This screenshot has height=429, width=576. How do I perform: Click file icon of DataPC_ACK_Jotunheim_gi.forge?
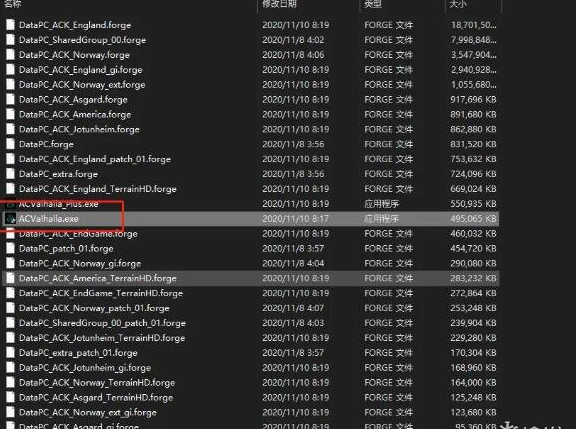coord(11,368)
